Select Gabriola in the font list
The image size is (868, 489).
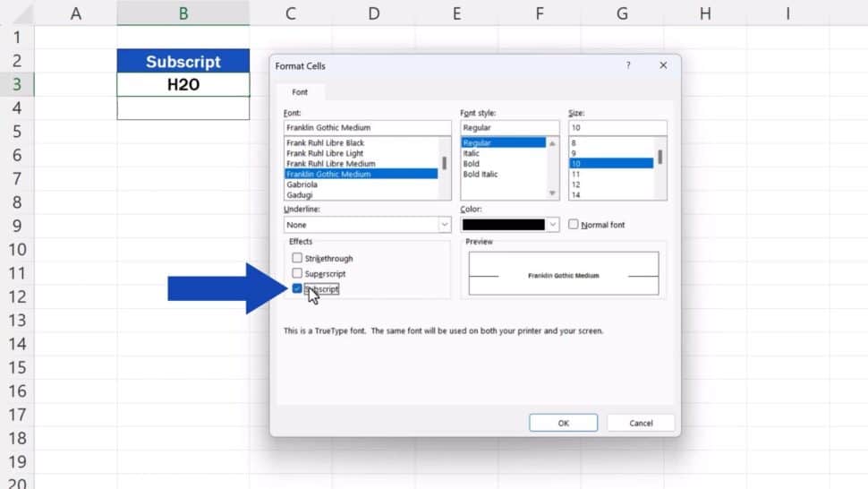tap(301, 184)
